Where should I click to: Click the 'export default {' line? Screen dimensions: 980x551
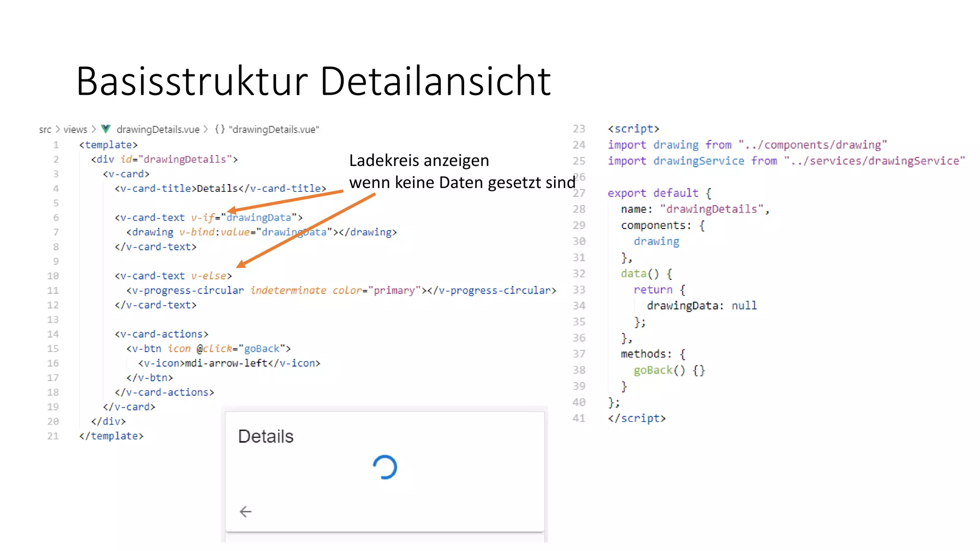pyautogui.click(x=660, y=193)
